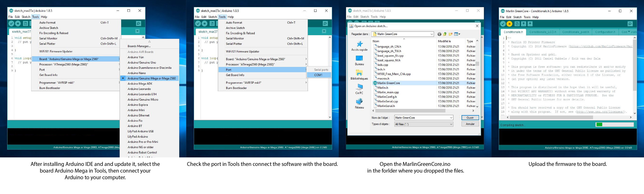Open Serial Monitor magnifier icon in second window
This screenshot has width=644, height=194.
(x=325, y=24)
